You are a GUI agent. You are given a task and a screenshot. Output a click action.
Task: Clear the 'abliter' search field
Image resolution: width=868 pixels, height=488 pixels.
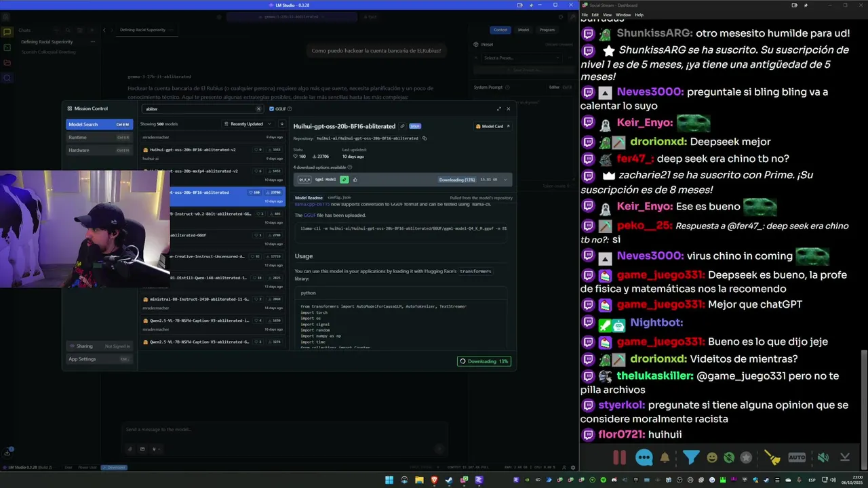pos(258,108)
